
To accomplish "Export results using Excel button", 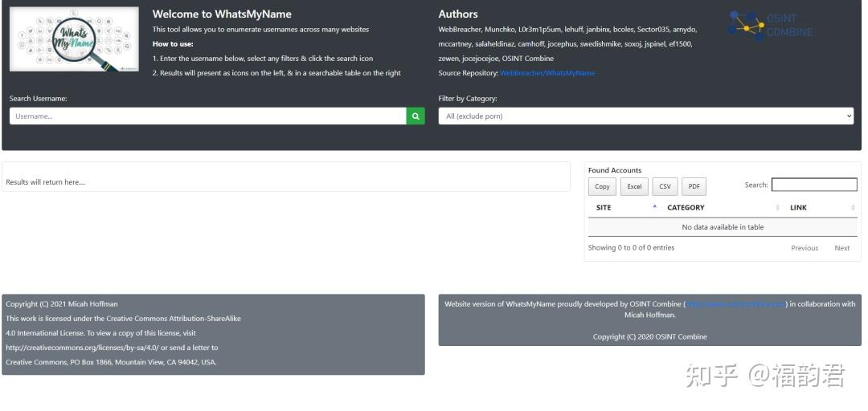I will [x=634, y=186].
